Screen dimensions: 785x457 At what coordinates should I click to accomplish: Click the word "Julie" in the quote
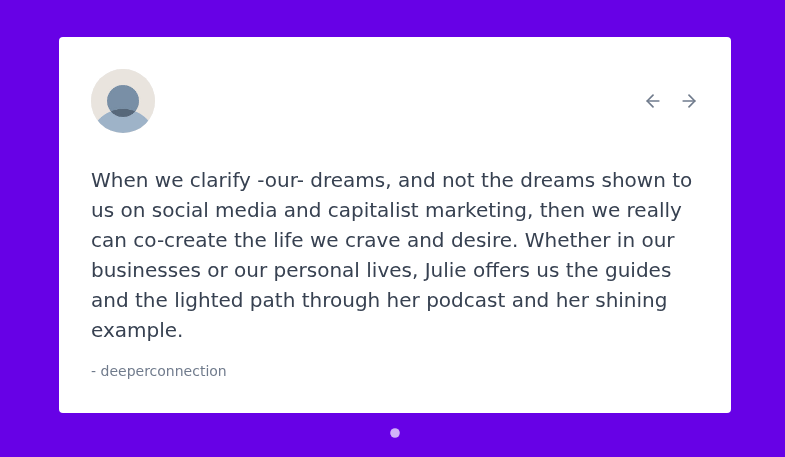(448, 271)
